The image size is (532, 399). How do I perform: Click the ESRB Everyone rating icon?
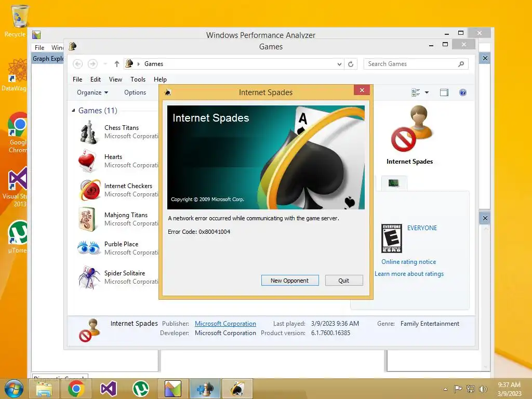tap(392, 238)
